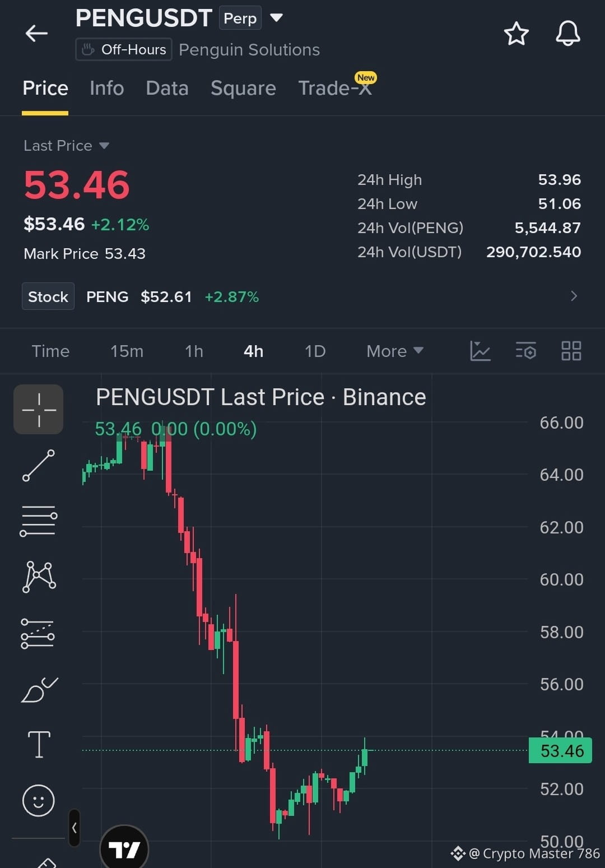This screenshot has height=868, width=605.
Task: Tap the Stock label button
Action: click(x=48, y=296)
